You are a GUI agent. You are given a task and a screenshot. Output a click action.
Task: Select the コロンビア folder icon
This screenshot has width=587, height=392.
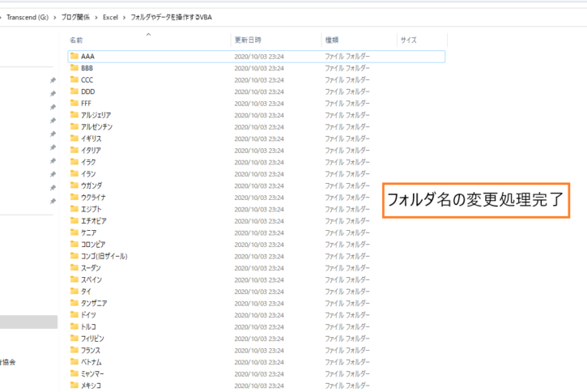74,244
